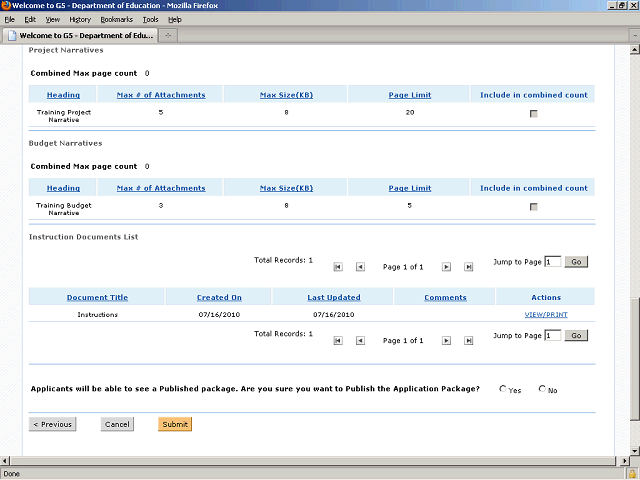Open the History menu

point(80,20)
